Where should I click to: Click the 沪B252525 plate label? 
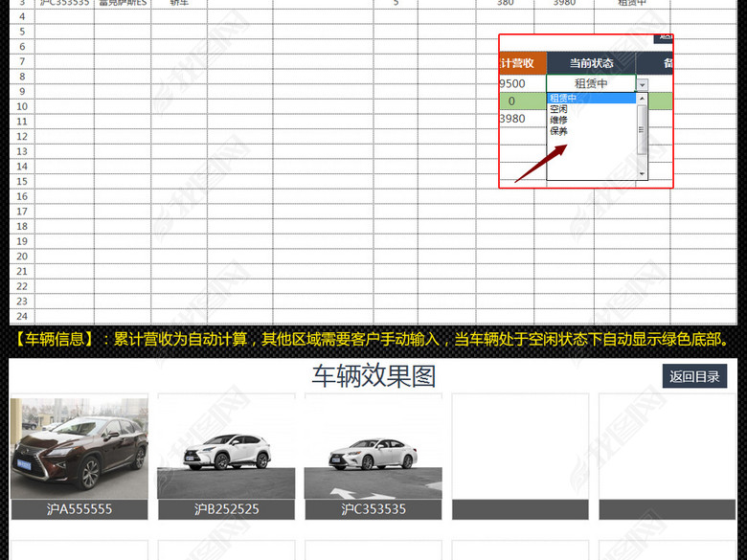(x=226, y=509)
